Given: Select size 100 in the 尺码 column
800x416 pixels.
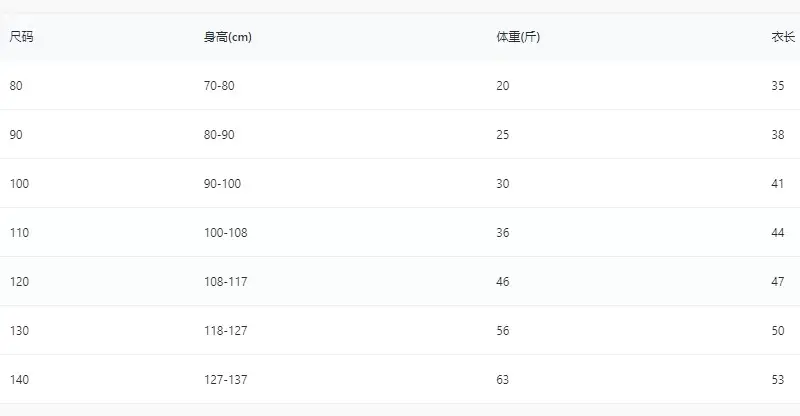Looking at the screenshot, I should 19,184.
